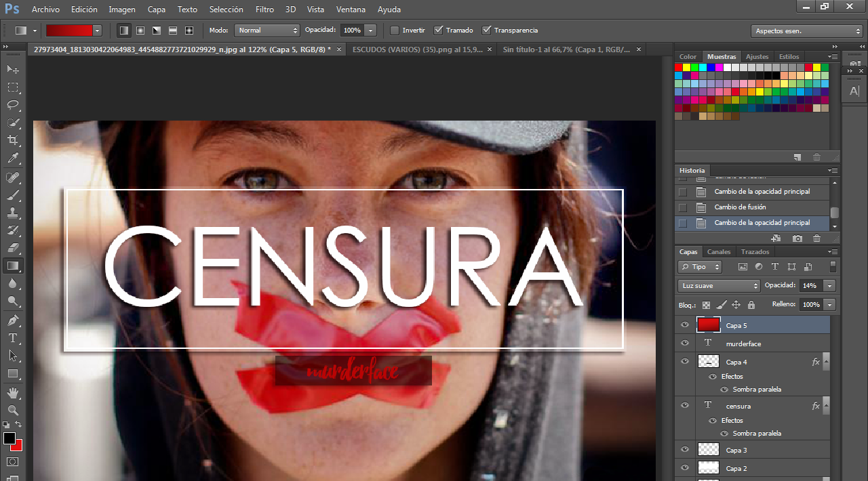Open the Luz suave blend mode dropdown
Image resolution: width=868 pixels, height=481 pixels.
click(x=719, y=286)
